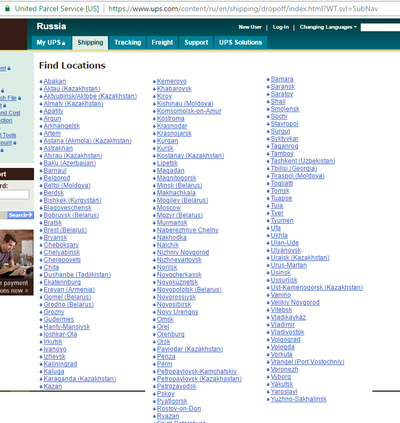The width and height of the screenshot is (400, 423).
Task: Open the Almaty (Kazakhstan) link
Action: pyautogui.click(x=73, y=104)
